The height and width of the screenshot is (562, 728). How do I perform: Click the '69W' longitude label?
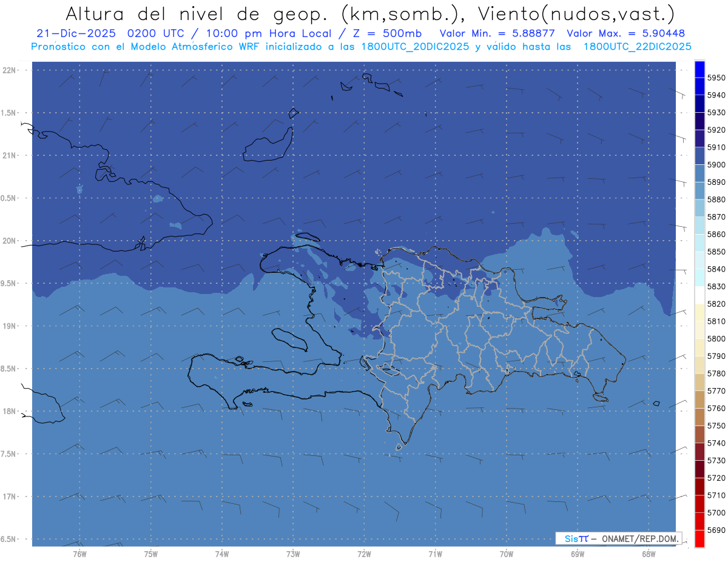(578, 554)
